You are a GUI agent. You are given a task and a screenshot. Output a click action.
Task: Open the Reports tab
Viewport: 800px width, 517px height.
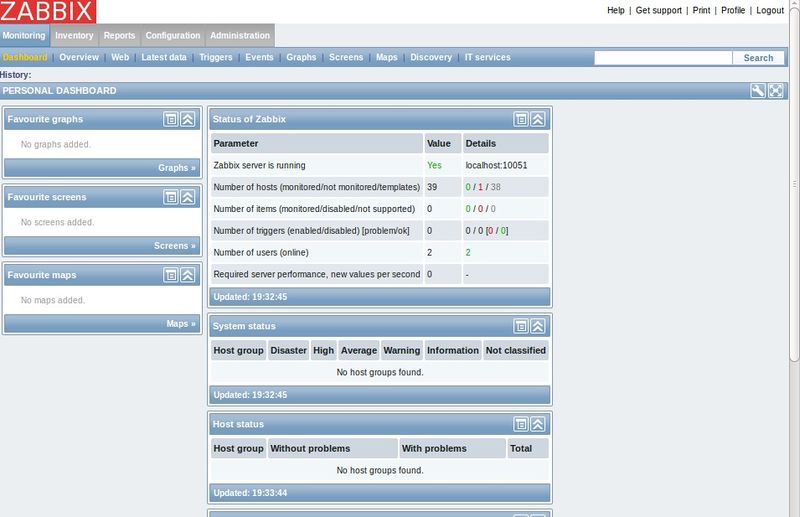[x=119, y=35]
